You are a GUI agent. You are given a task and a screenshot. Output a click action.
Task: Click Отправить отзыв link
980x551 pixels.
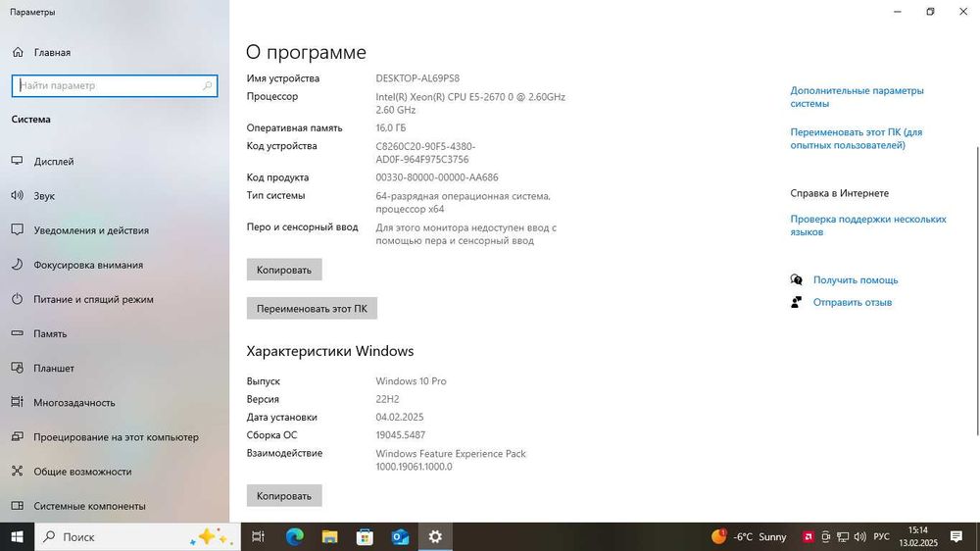tap(852, 302)
